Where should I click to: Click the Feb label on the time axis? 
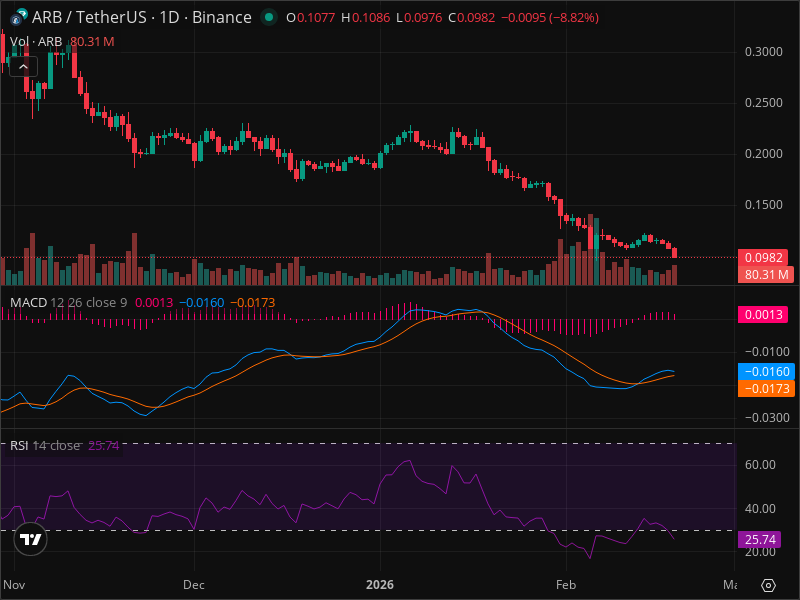coord(566,585)
